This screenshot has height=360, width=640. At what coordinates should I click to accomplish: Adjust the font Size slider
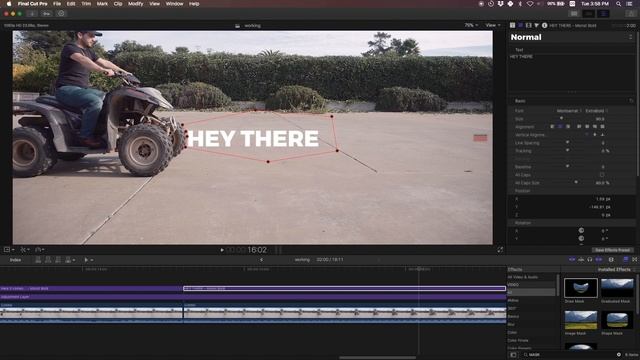(x=562, y=119)
